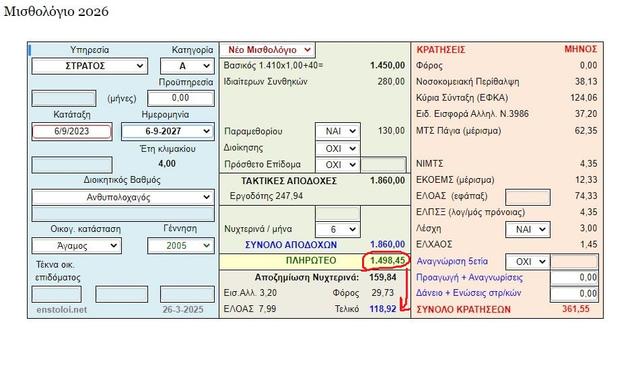Click the Νοσοκομειακή Περίθαλψη value 38,13
640x371 pixels.
(x=586, y=82)
